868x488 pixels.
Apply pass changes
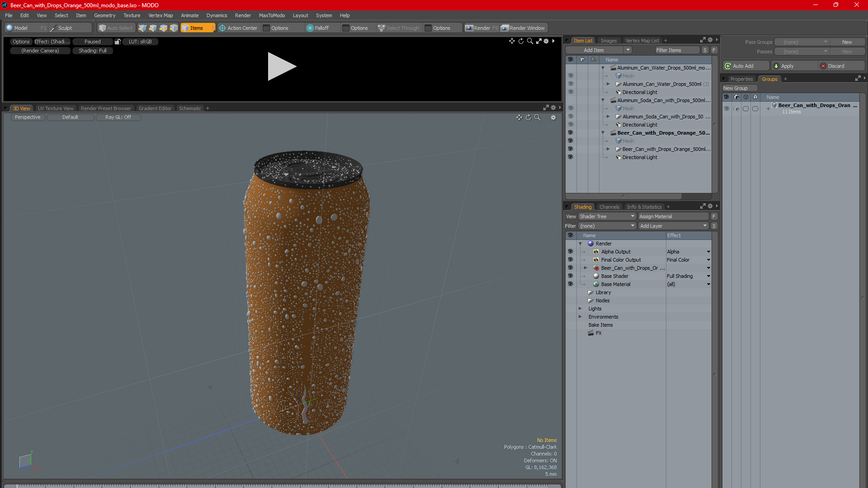[795, 66]
